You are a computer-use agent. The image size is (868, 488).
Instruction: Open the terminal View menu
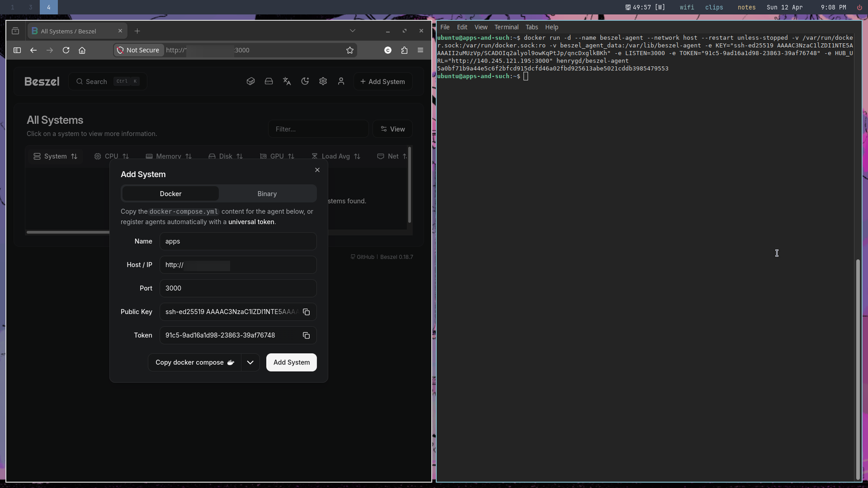click(x=481, y=27)
